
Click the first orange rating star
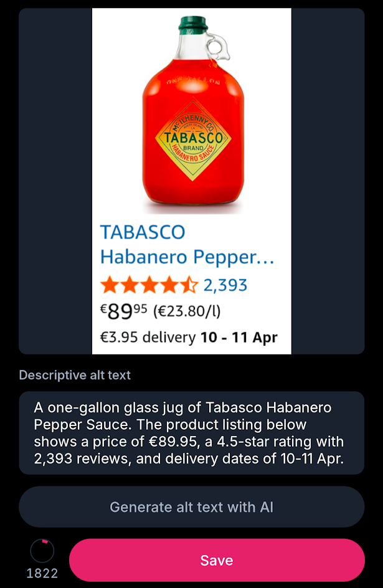pyautogui.click(x=110, y=285)
